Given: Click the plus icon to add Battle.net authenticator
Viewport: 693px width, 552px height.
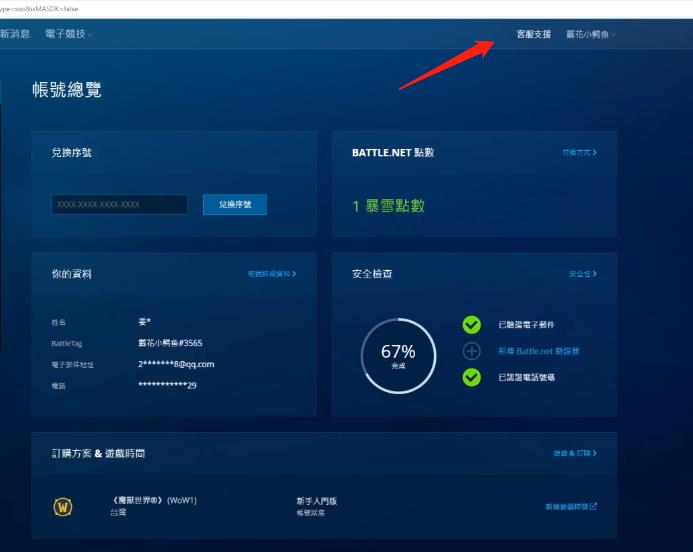Looking at the screenshot, I should [x=472, y=351].
